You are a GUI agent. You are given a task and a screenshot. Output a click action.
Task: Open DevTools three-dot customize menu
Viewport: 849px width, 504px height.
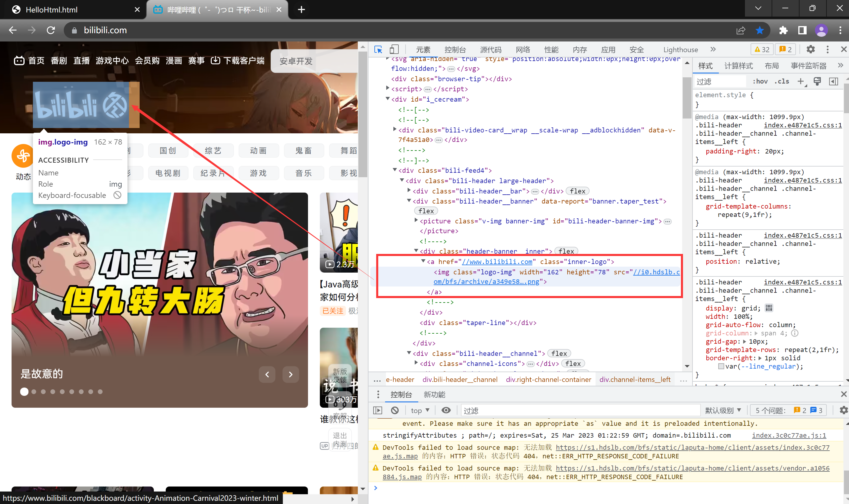click(828, 49)
